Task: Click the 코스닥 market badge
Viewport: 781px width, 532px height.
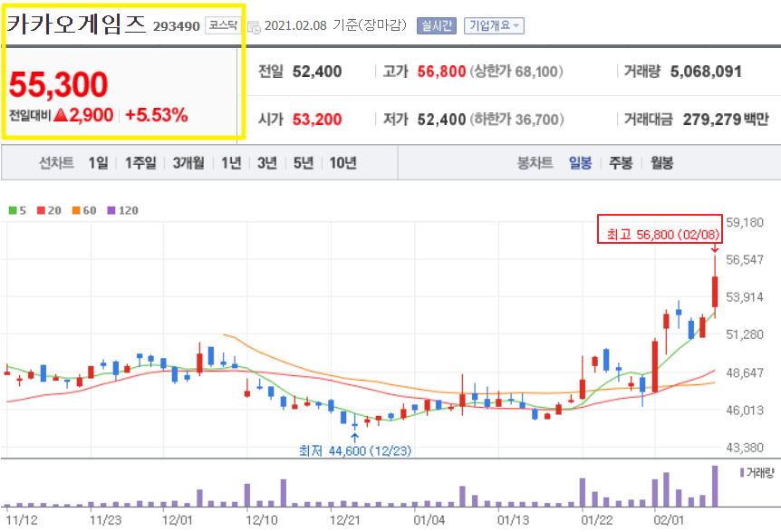Action: click(223, 25)
